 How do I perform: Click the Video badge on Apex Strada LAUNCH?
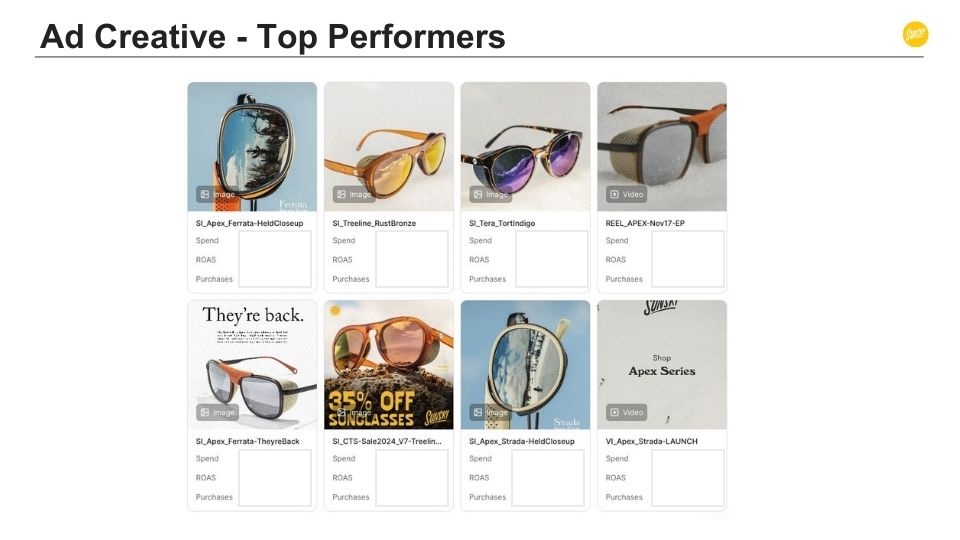pyautogui.click(x=627, y=412)
